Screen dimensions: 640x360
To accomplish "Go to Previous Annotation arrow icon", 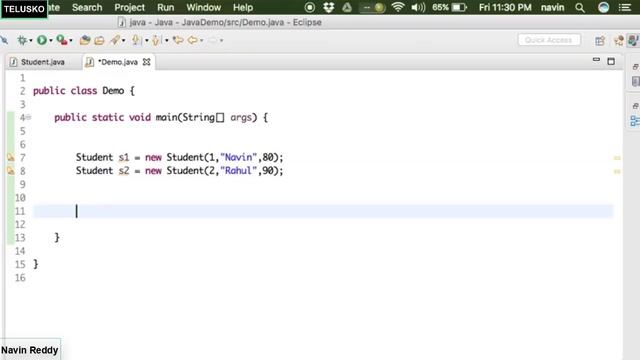I will [156, 40].
